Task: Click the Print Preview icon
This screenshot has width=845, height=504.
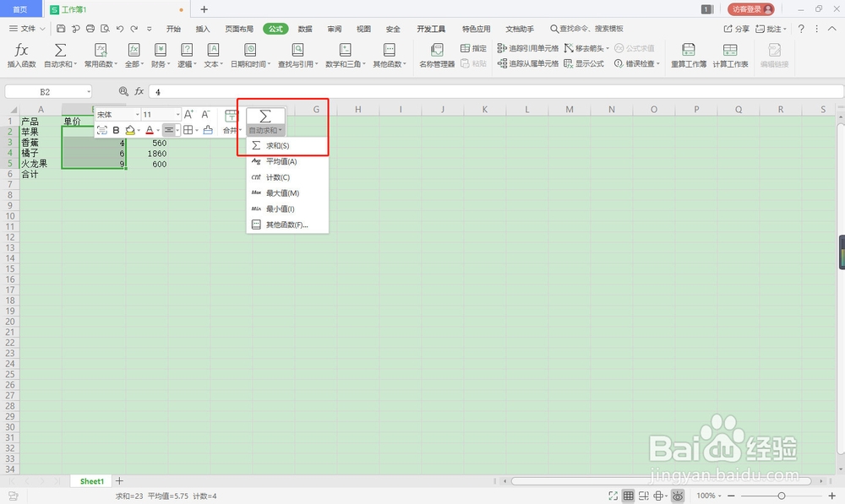Action: coord(105,29)
